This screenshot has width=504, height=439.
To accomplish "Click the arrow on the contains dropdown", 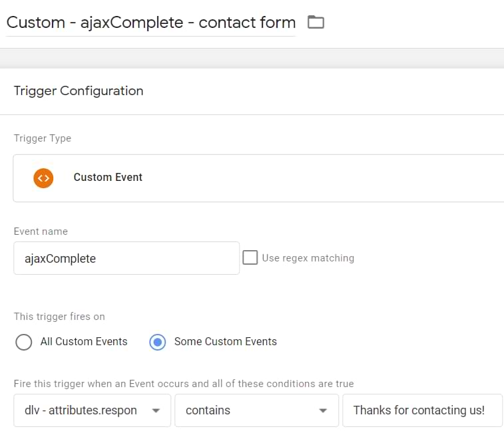I will point(324,410).
